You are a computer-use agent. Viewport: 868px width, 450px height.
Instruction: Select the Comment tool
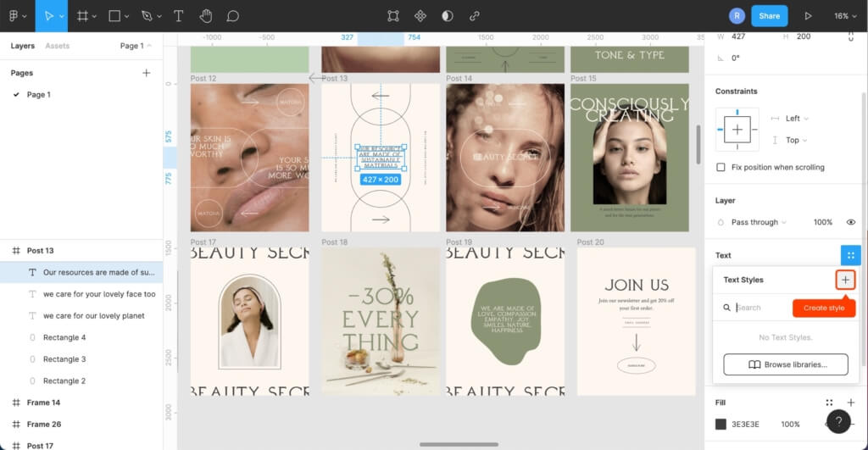click(x=232, y=16)
